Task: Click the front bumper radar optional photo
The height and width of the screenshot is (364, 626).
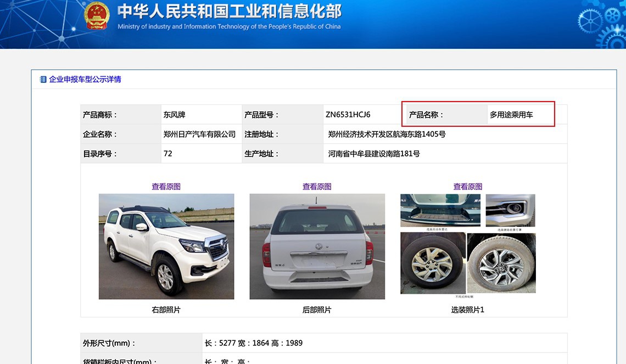Action: point(440,210)
